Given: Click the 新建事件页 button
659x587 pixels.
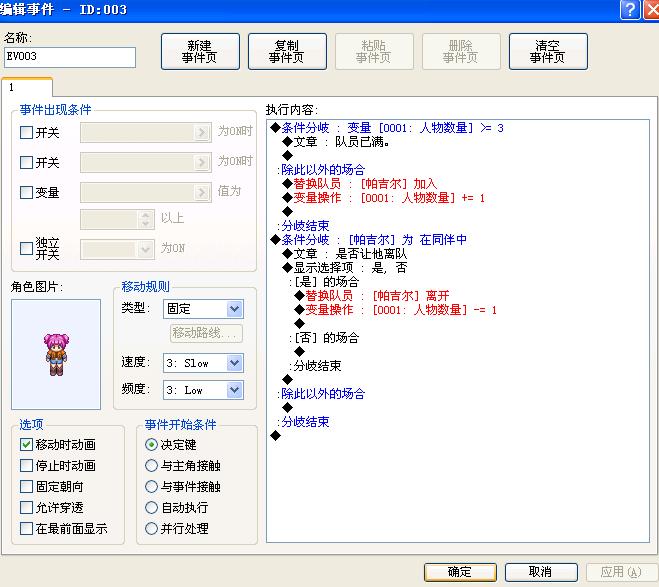Looking at the screenshot, I should (200, 51).
